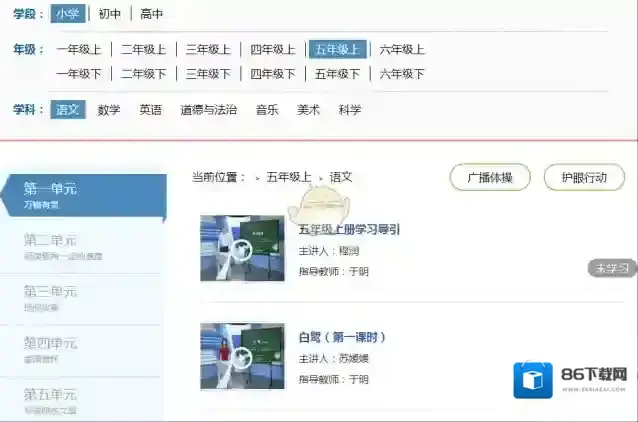Viewport: 638px width, 422px height.
Task: Switch subject to 道德与法治
Action: pos(209,110)
